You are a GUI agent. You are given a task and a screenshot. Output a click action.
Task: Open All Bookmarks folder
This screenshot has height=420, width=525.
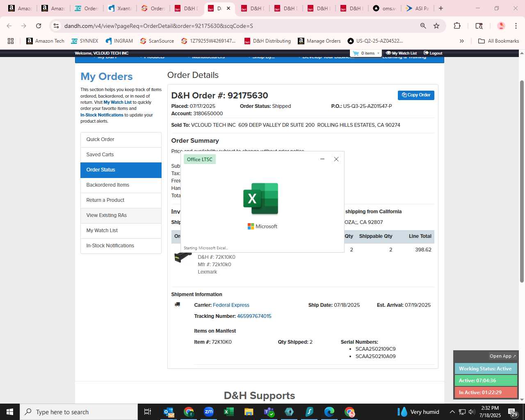(x=498, y=41)
